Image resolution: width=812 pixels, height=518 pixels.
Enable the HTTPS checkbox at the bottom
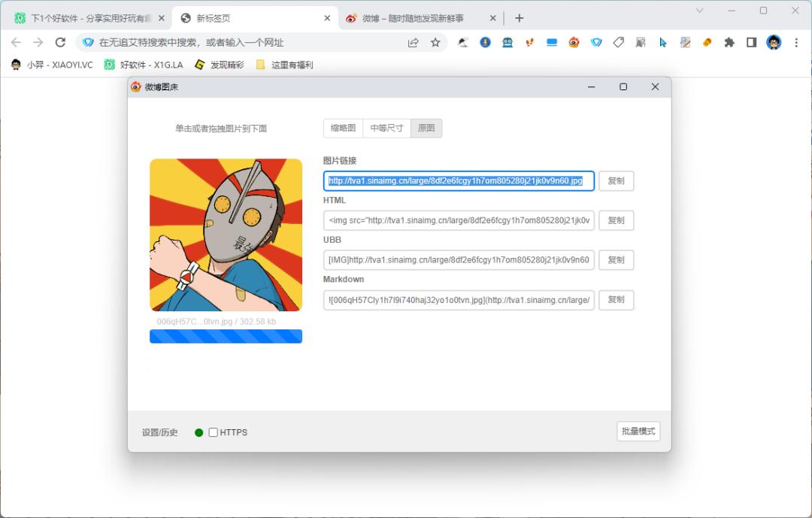click(213, 432)
